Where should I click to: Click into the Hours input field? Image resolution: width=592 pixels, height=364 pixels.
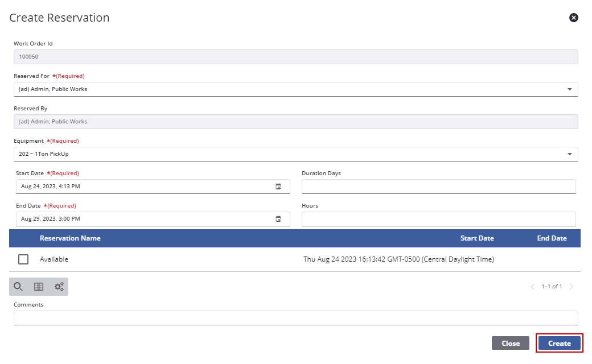[x=439, y=219]
